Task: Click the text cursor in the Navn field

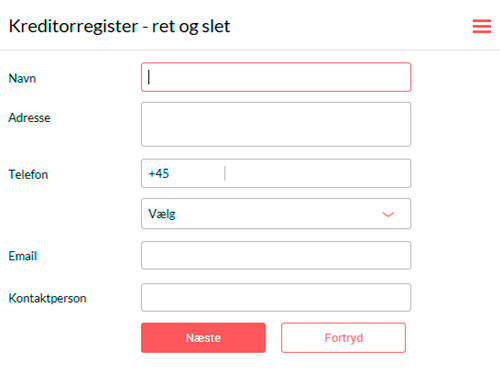Action: pos(149,77)
